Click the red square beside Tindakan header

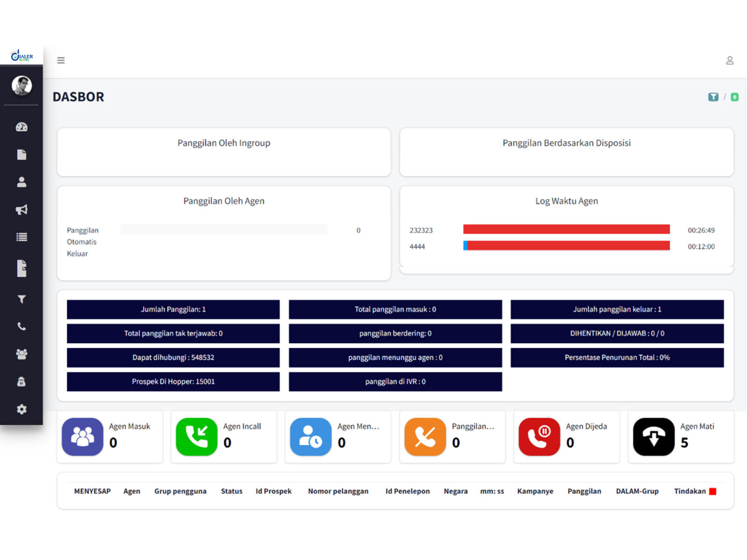[712, 491]
